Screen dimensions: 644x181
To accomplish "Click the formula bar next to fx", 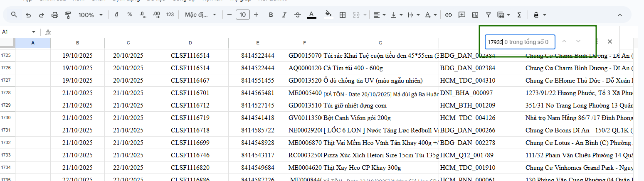I will (x=266, y=32).
